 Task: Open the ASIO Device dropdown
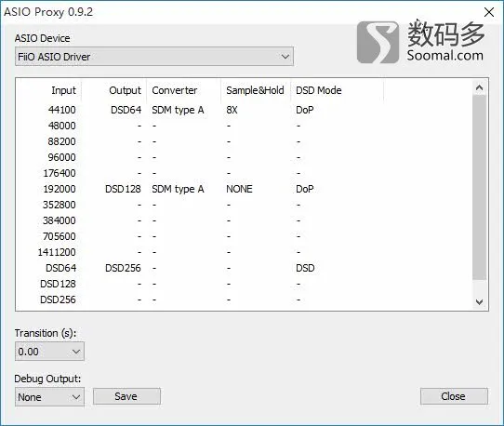pos(154,57)
